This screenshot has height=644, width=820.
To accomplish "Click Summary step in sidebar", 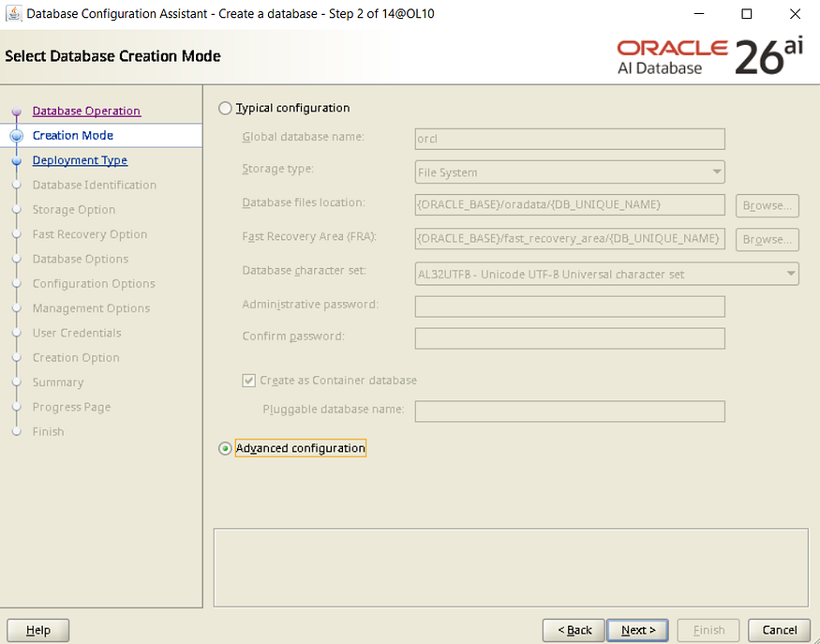I will [x=57, y=382].
